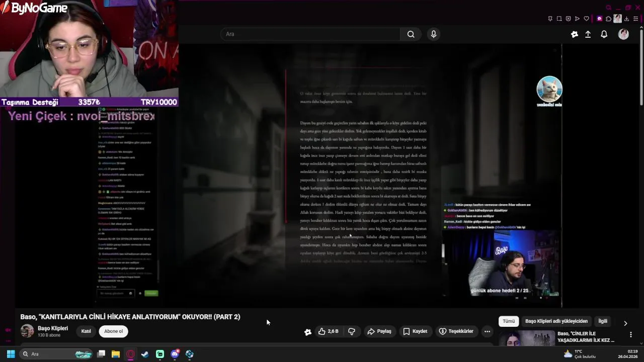The height and width of the screenshot is (362, 644).
Task: Open the YouTube account avatar
Action: [x=623, y=34]
